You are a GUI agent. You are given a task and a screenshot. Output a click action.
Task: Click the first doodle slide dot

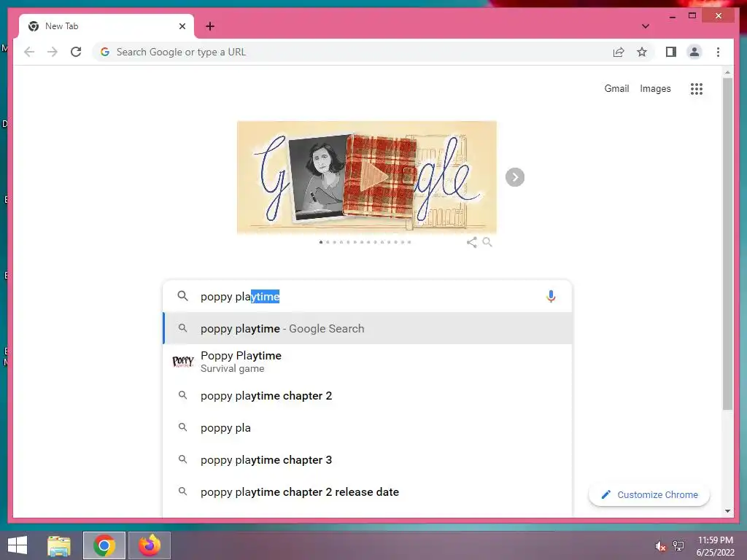(321, 242)
